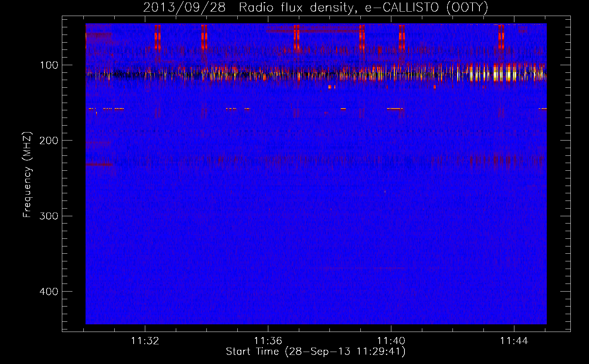Screen dimensions: 589x364
Task: Click the 400 frequency tick label
Action: point(49,292)
